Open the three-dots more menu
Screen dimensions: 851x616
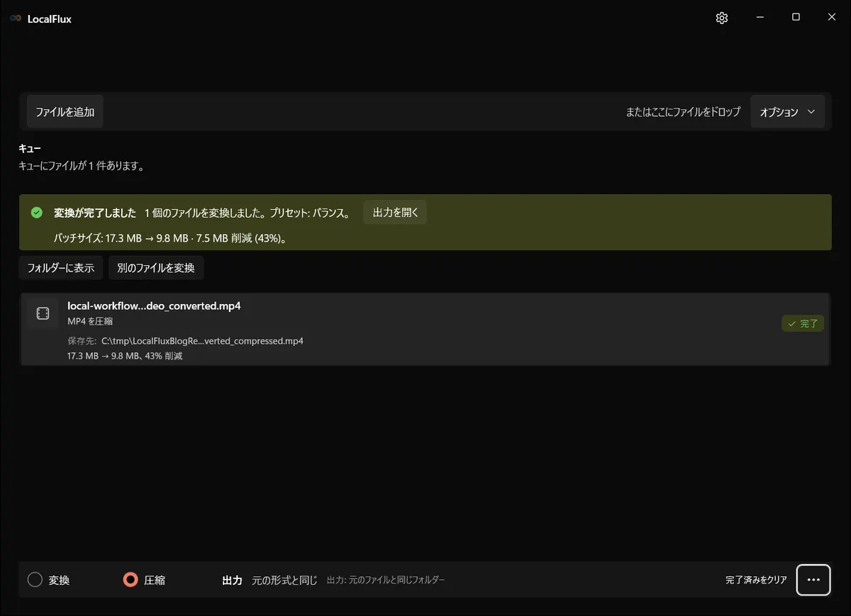(813, 580)
